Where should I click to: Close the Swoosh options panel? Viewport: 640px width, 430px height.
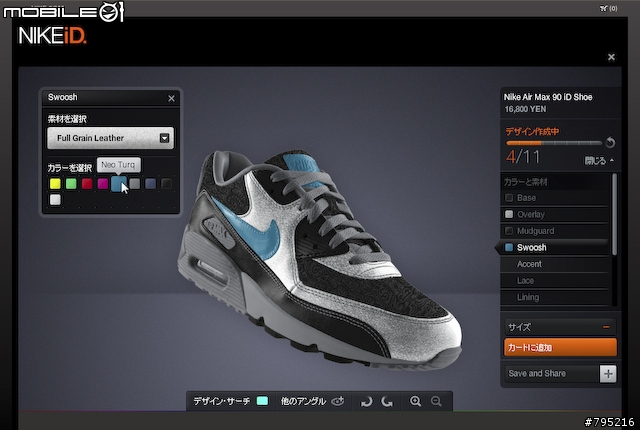click(x=171, y=98)
